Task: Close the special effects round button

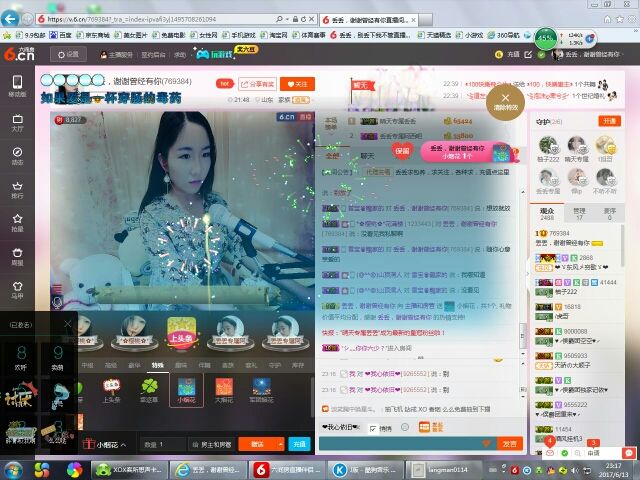Action: pos(505,102)
